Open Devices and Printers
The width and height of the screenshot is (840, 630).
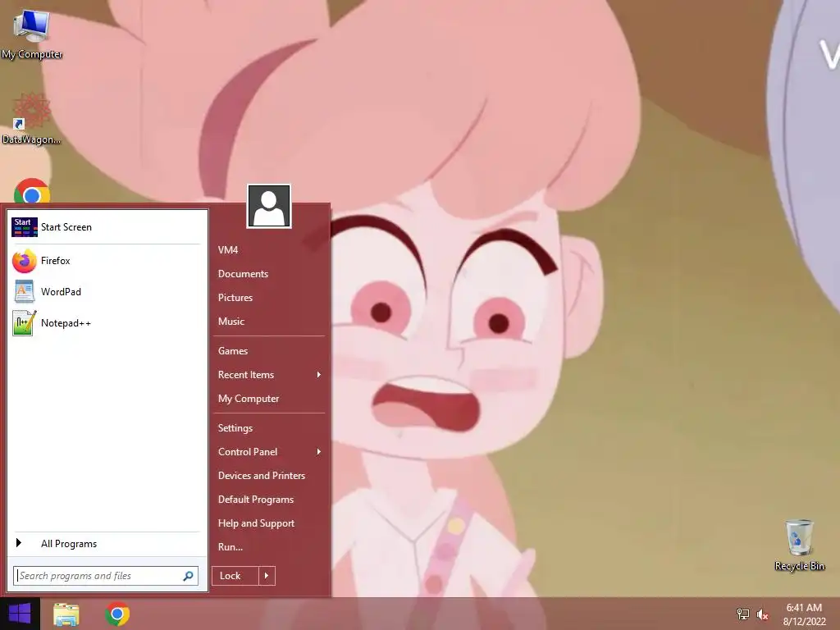269,476
